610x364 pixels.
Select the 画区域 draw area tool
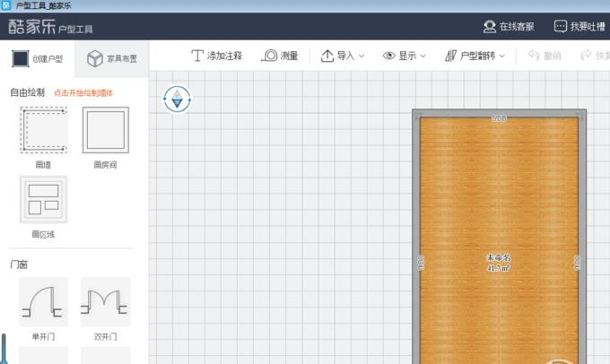click(43, 200)
